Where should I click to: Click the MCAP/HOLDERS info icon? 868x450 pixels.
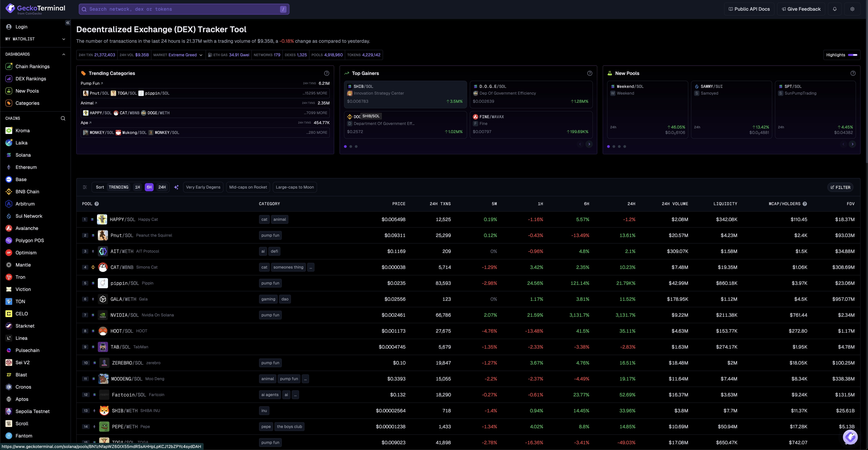pyautogui.click(x=805, y=204)
